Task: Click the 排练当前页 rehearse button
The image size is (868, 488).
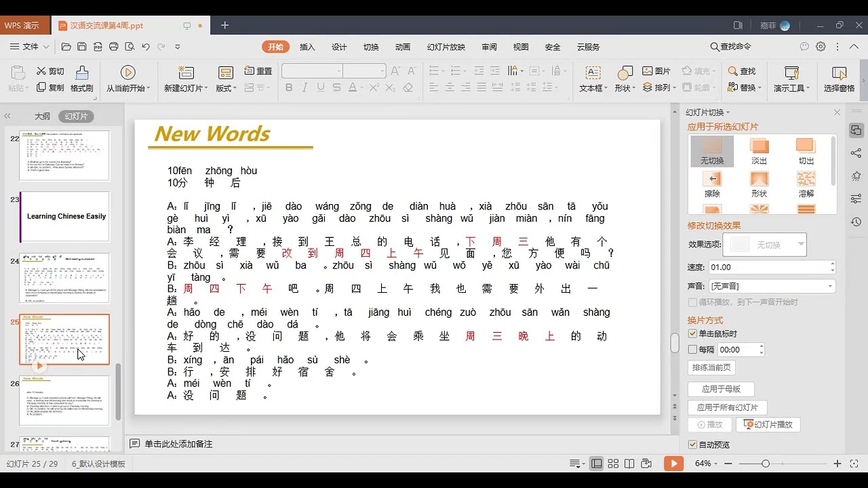Action: 711,367
